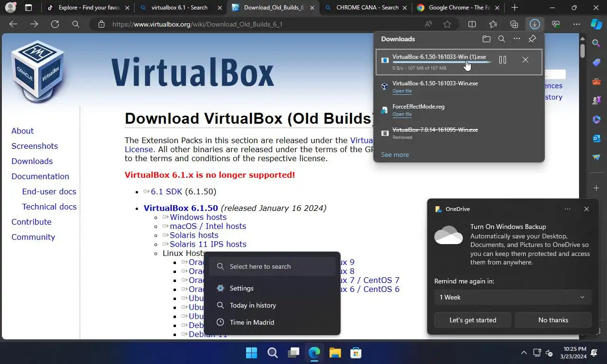Open file link under VirtualBox-6.1.50-161033-Win.exe
This screenshot has width=607, height=364.
tap(402, 91)
